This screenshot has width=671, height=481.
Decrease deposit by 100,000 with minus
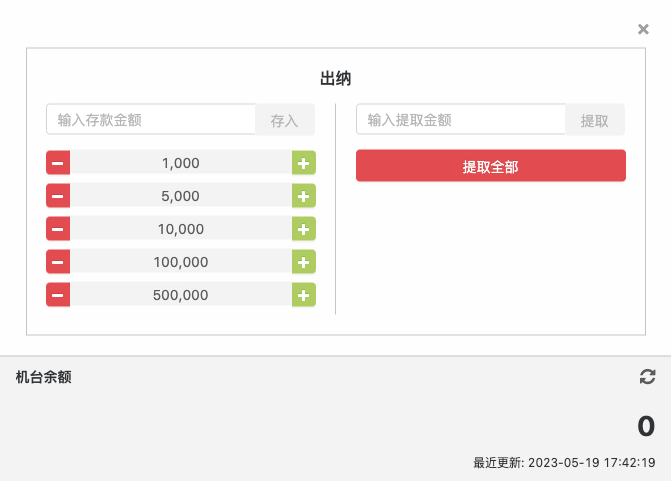click(x=58, y=262)
